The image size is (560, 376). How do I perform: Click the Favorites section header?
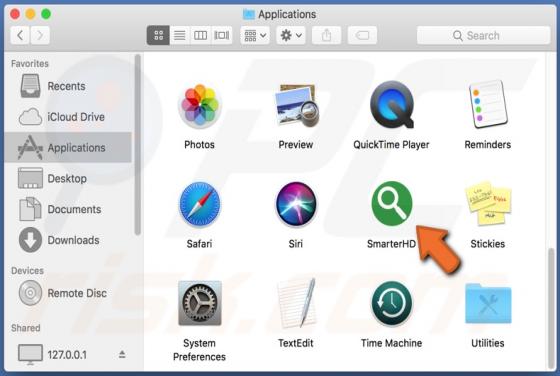[x=30, y=64]
